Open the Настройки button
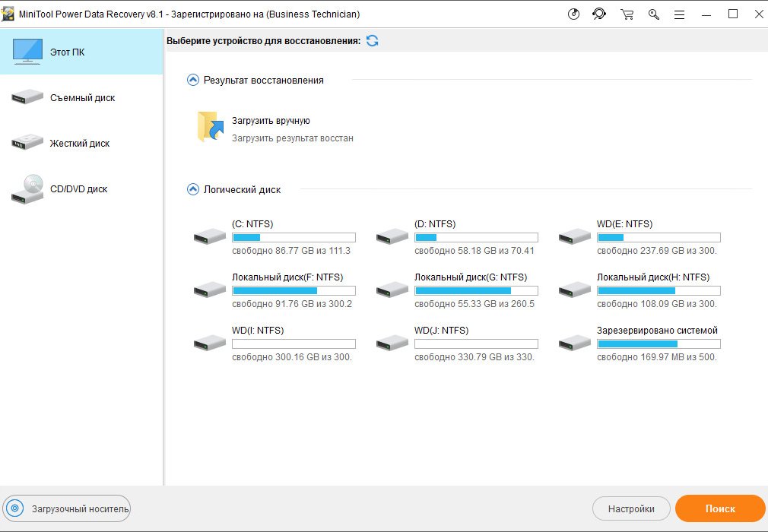This screenshot has height=532, width=768. coord(631,509)
